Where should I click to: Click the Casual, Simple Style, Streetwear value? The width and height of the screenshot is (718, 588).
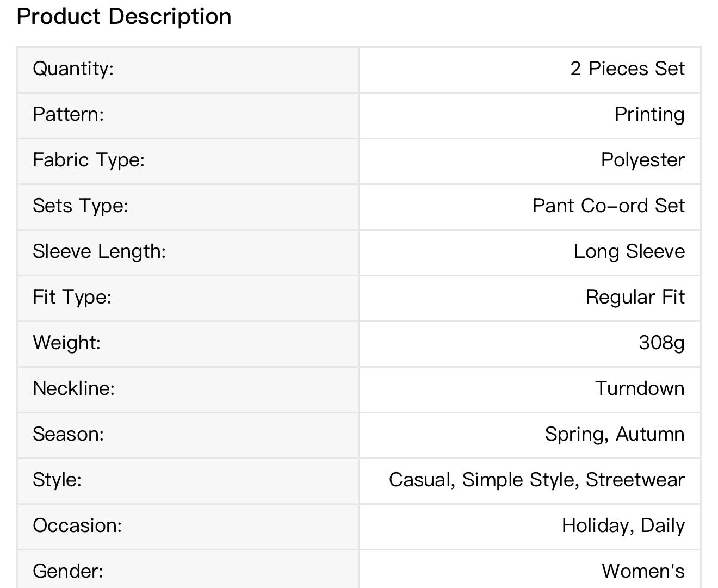pos(537,480)
